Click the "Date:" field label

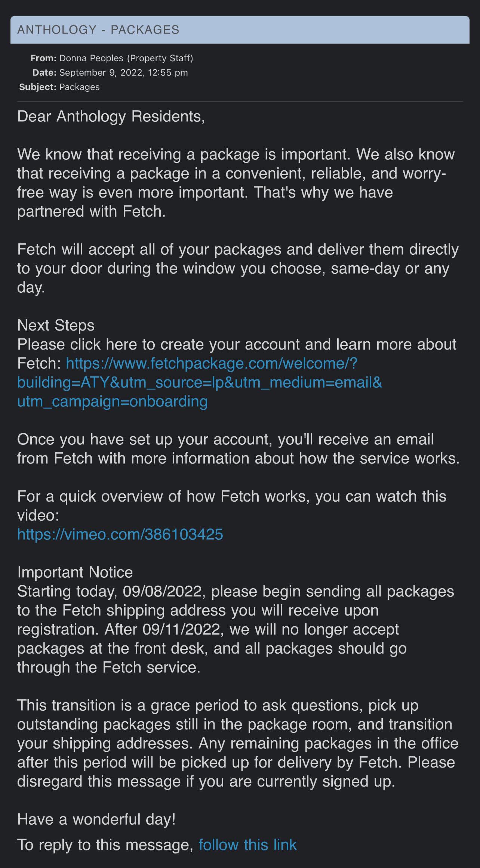pyautogui.click(x=44, y=72)
